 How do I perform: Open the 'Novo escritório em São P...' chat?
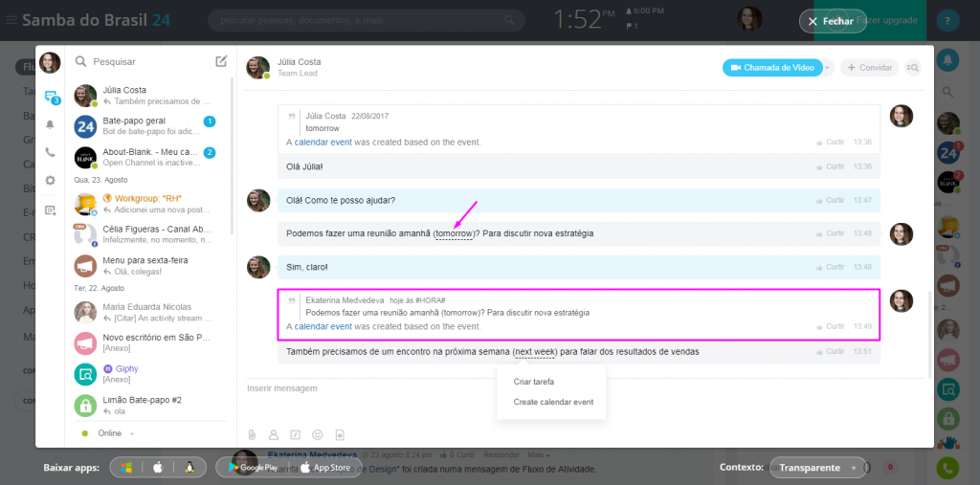(148, 342)
